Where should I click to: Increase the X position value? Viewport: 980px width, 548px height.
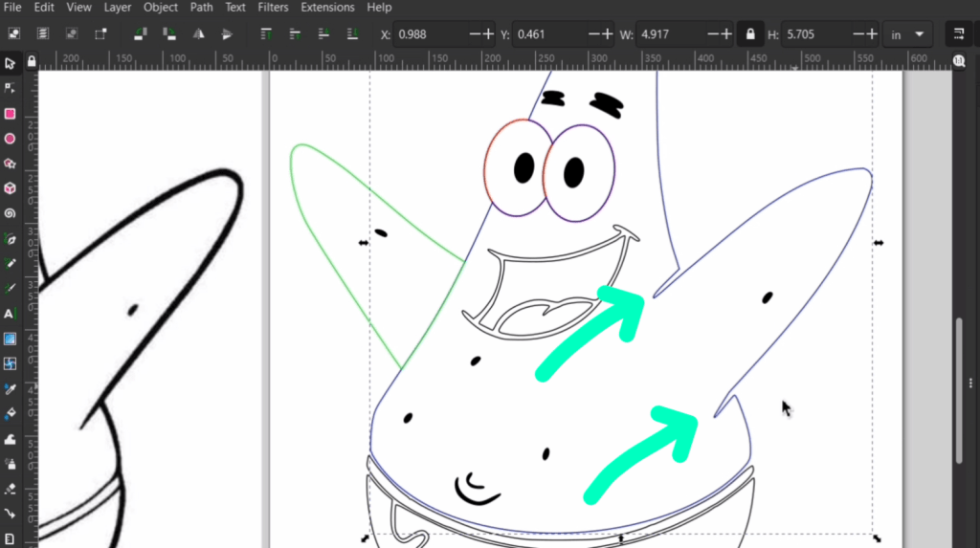click(x=489, y=34)
